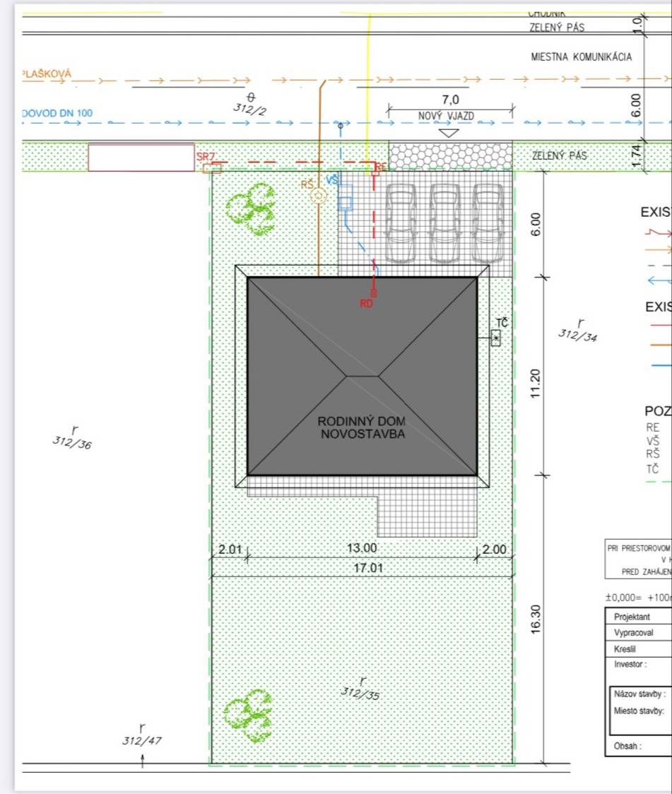This screenshot has height=794, width=672.
Task: Click the orange RŠ circular shaft symbol
Action: pos(319,195)
